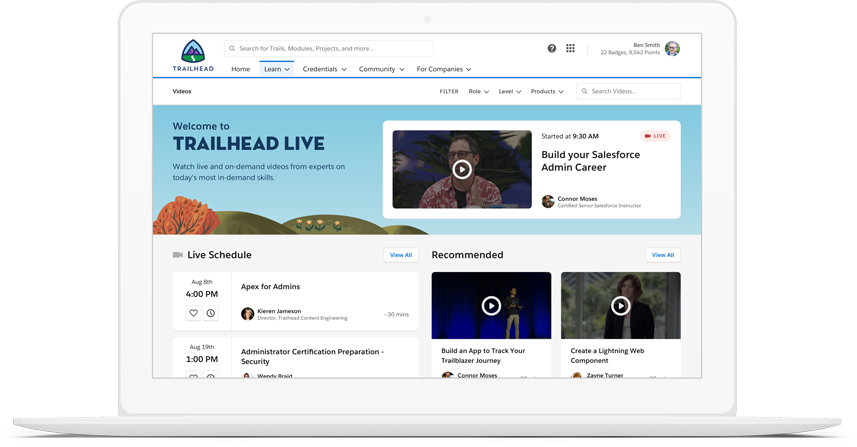Expand the Credentials menu
This screenshot has height=447, width=857.
coord(325,69)
